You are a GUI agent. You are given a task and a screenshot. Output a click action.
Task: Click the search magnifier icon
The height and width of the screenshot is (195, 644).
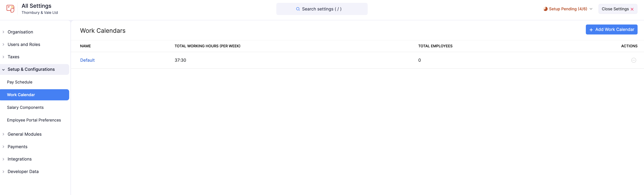[x=298, y=9]
